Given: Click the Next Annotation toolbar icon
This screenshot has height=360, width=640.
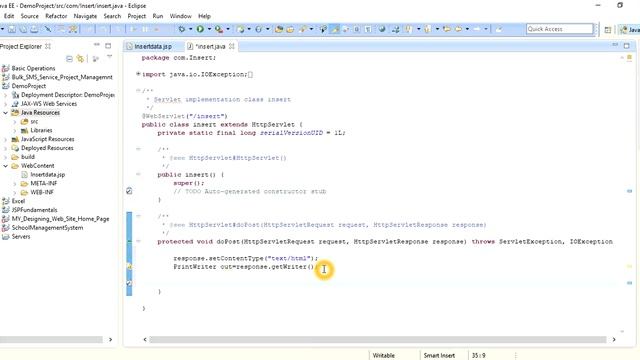Looking at the screenshot, I should click(408, 29).
